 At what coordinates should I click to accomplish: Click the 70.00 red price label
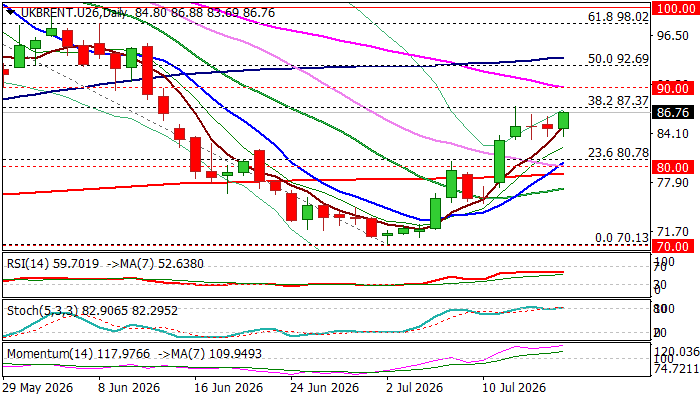(x=673, y=246)
